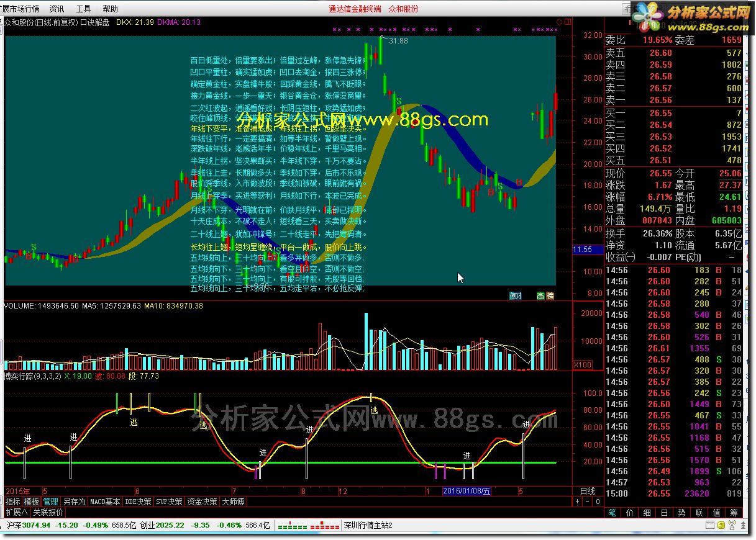Open the SUP决策 template tab

click(x=169, y=502)
